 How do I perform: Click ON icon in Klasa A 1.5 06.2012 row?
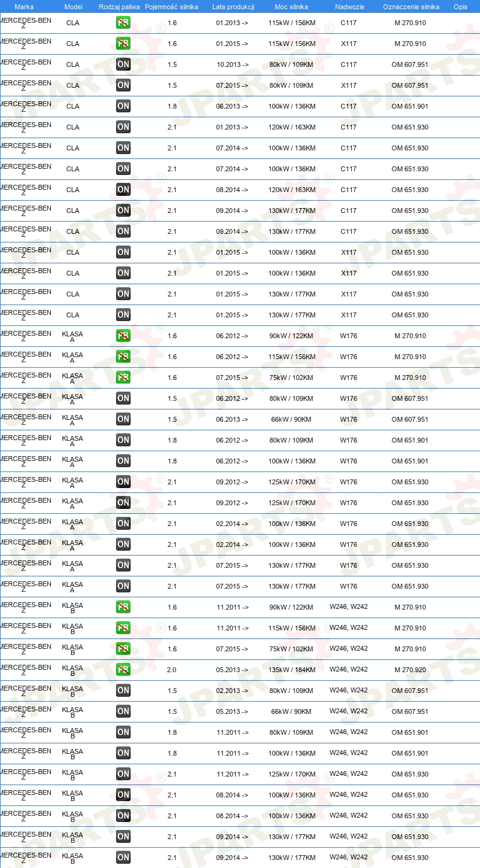[123, 398]
